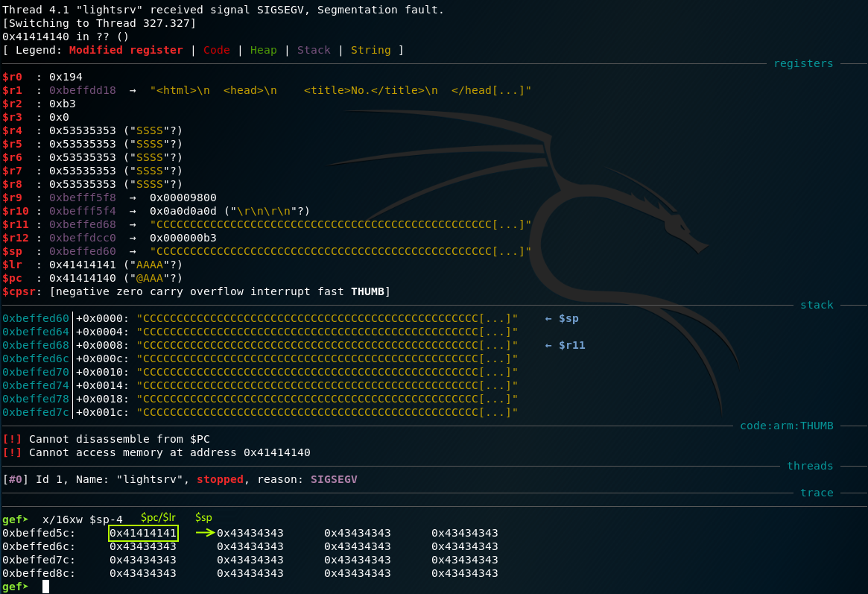
Task: Click stack address 0xbeffed70
Action: (x=36, y=372)
